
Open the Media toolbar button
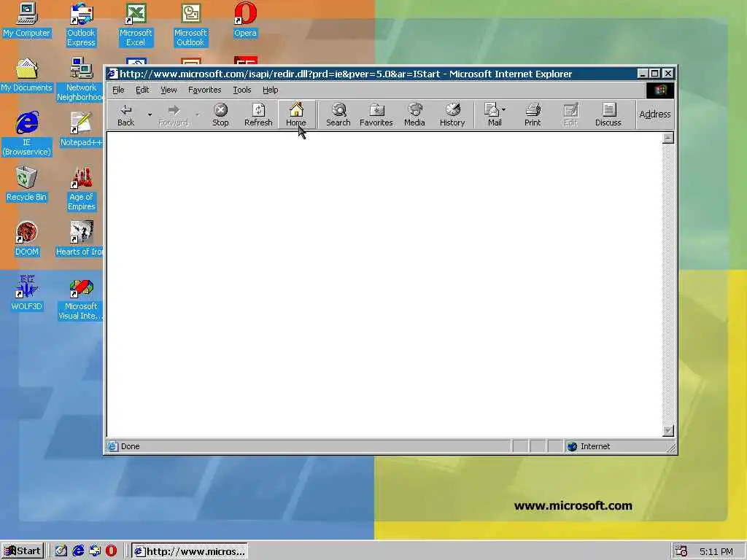pyautogui.click(x=414, y=114)
